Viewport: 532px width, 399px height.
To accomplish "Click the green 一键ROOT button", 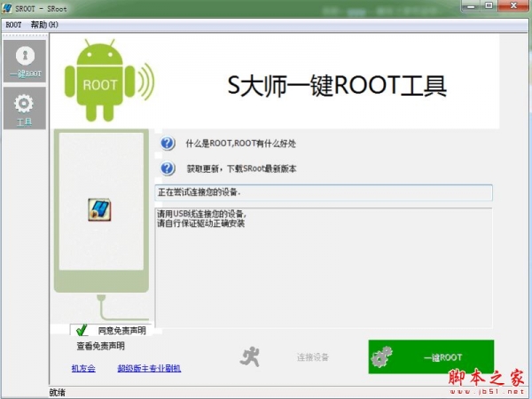I will coord(431,357).
